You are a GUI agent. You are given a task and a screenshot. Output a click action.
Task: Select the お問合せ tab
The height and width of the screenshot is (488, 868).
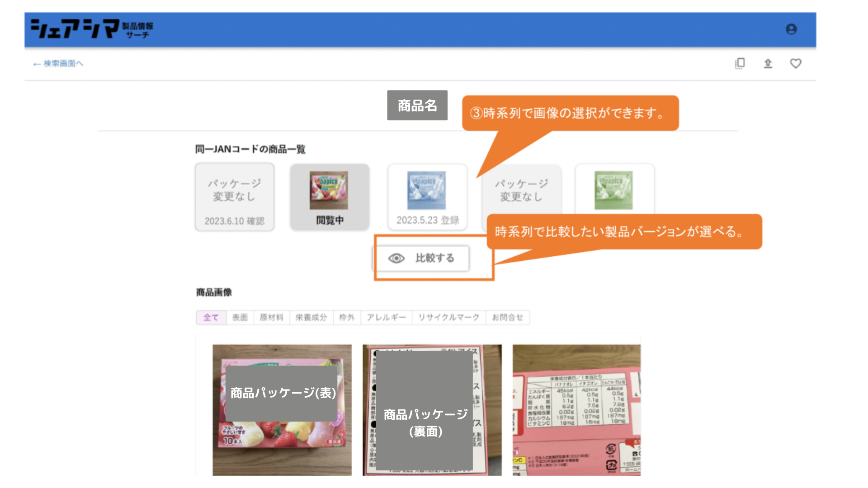tap(507, 318)
